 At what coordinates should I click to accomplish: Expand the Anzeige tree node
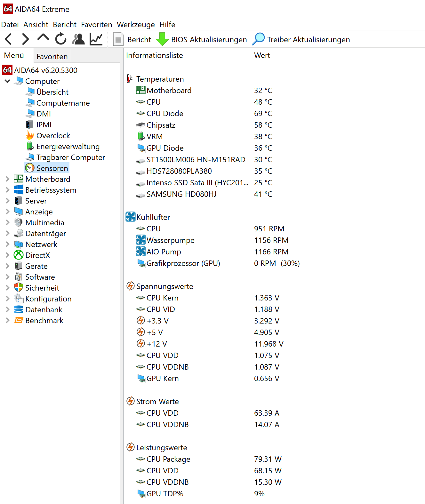(x=7, y=212)
